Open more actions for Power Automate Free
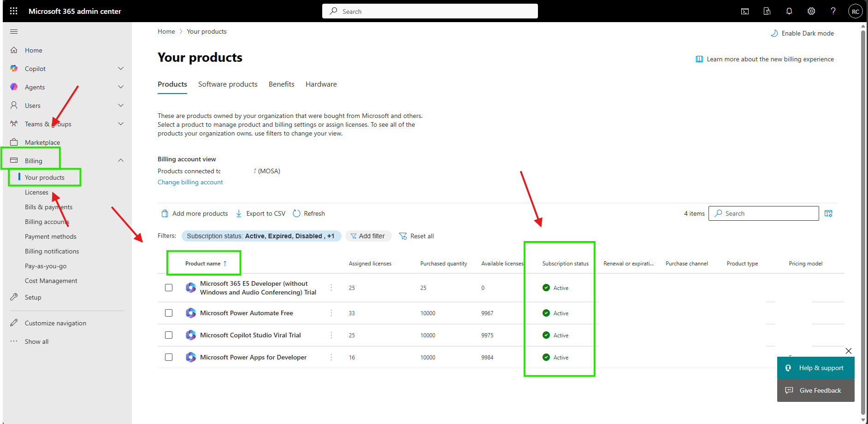 coord(331,313)
